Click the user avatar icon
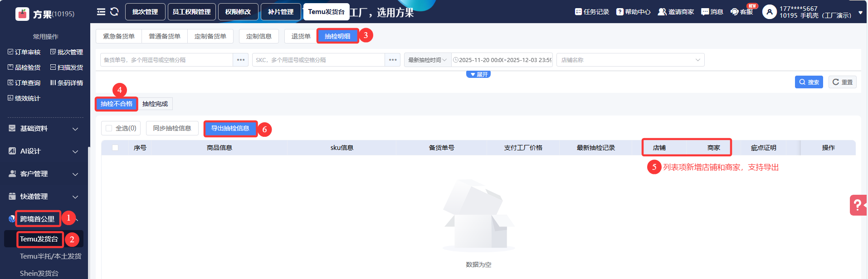 click(769, 12)
